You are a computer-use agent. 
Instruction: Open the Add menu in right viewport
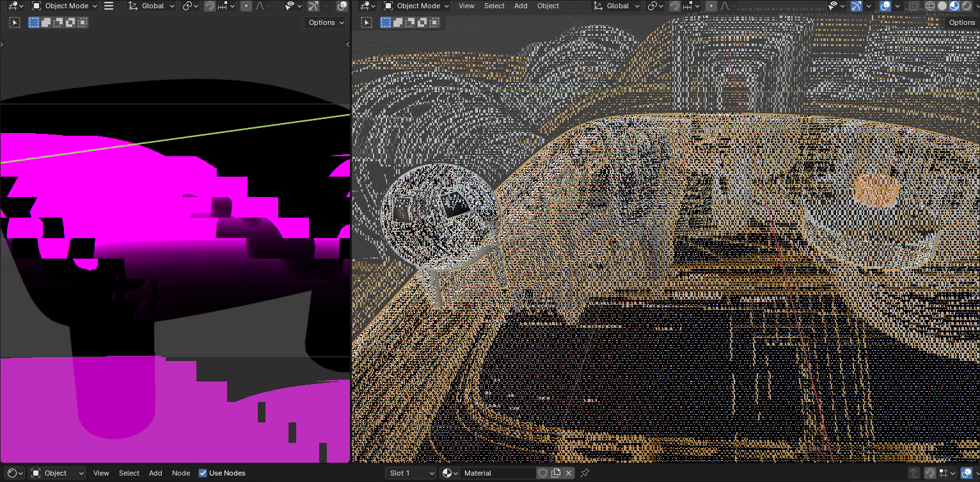pos(521,6)
